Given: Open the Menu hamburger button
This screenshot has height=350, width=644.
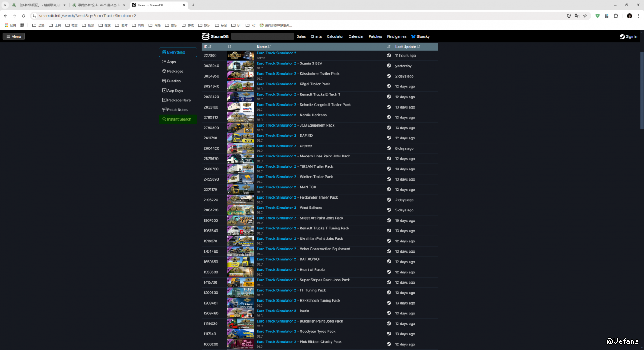Looking at the screenshot, I should (x=14, y=36).
